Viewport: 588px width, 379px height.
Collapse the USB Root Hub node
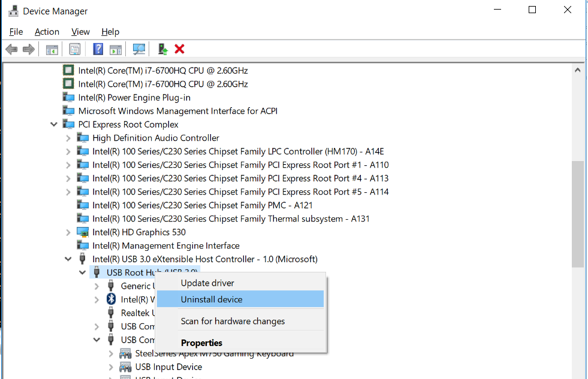(82, 272)
